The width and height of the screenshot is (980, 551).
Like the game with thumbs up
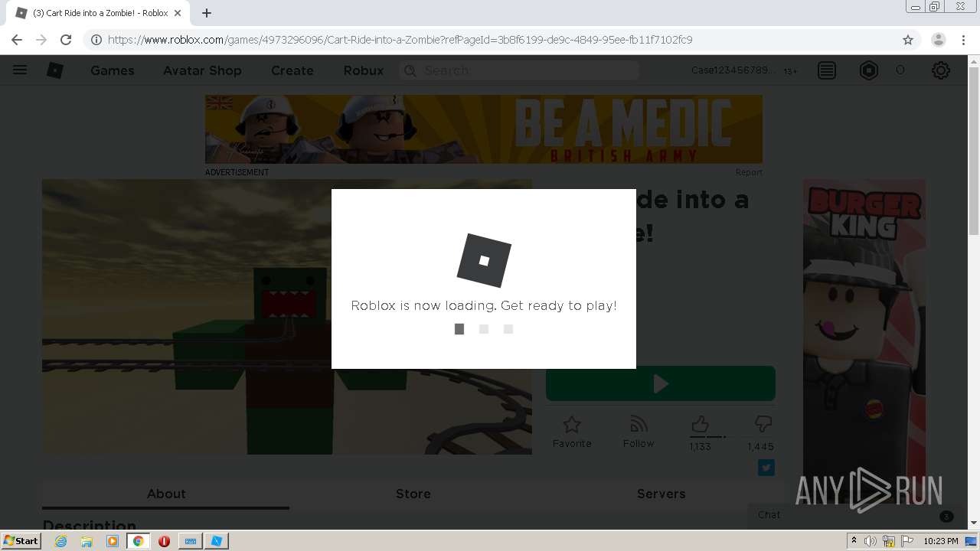click(x=700, y=425)
